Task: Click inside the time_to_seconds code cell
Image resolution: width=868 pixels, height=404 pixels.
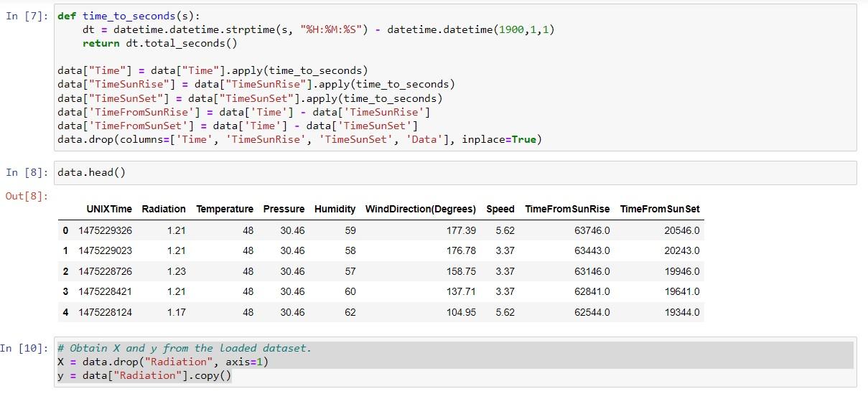Action: point(455,77)
